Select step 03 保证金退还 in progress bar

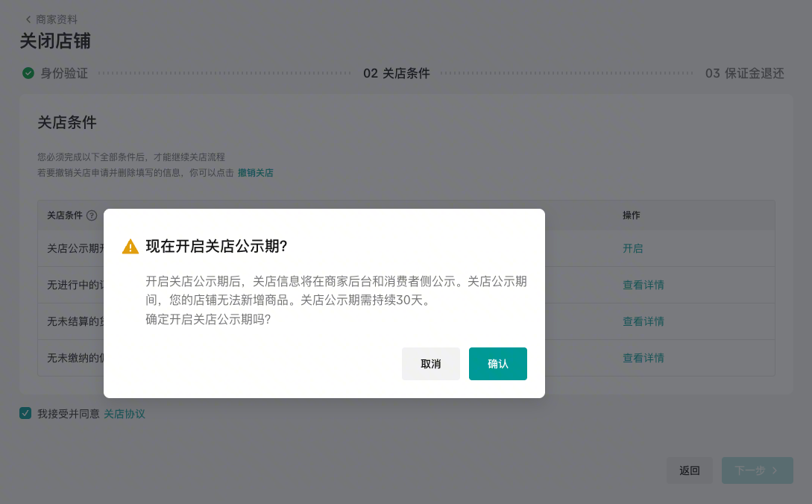tap(744, 73)
